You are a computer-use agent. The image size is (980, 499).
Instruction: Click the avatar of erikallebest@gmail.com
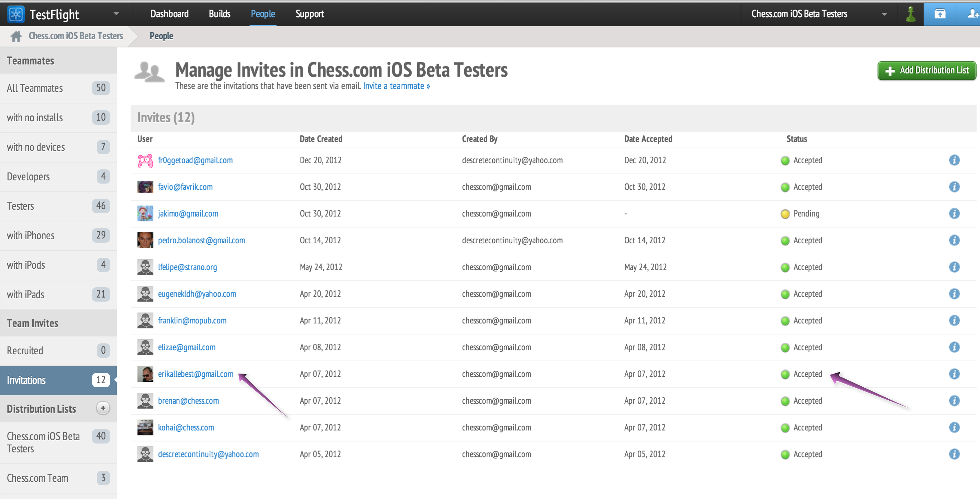[145, 374]
